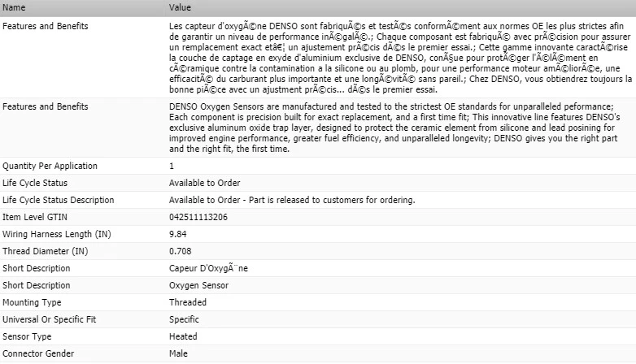The height and width of the screenshot is (364, 636).
Task: Select the Male connector gender value
Action: (178, 353)
